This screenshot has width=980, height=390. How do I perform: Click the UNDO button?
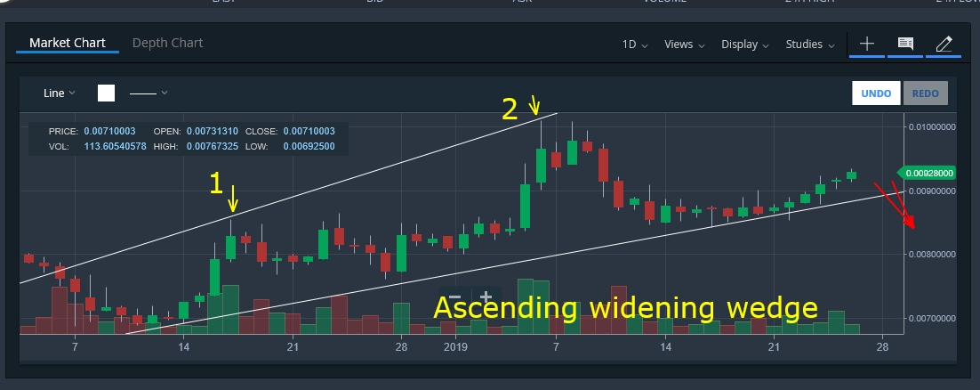(876, 93)
